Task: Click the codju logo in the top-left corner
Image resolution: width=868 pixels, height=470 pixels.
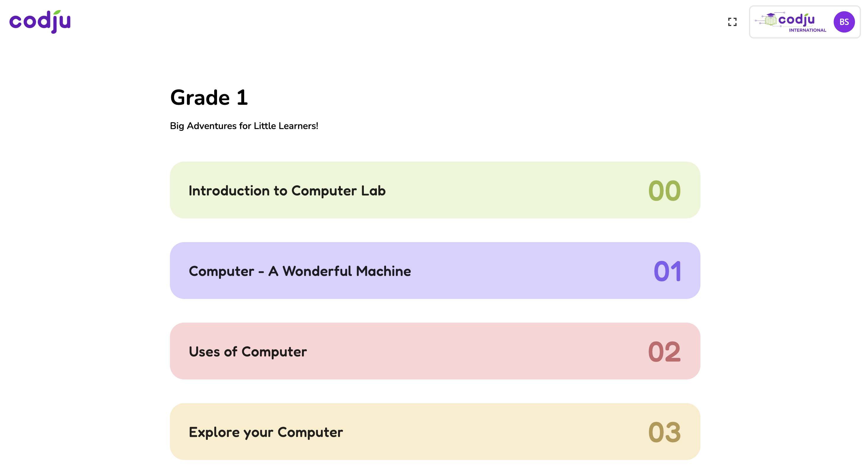Action: pyautogui.click(x=40, y=22)
